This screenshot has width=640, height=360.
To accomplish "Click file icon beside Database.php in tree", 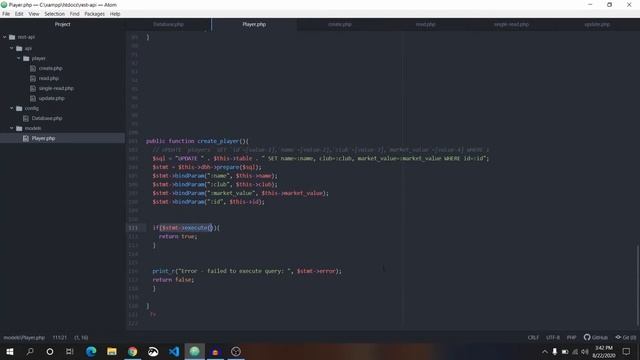I will 26,118.
